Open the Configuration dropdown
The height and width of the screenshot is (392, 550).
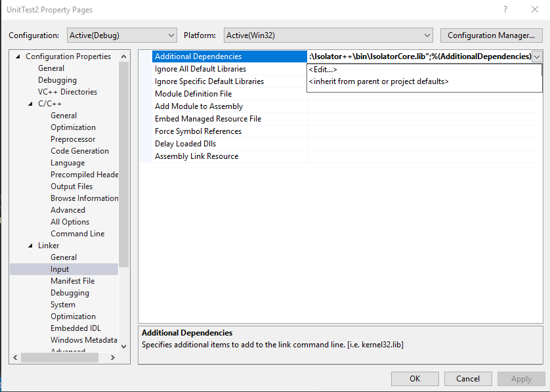(x=122, y=35)
